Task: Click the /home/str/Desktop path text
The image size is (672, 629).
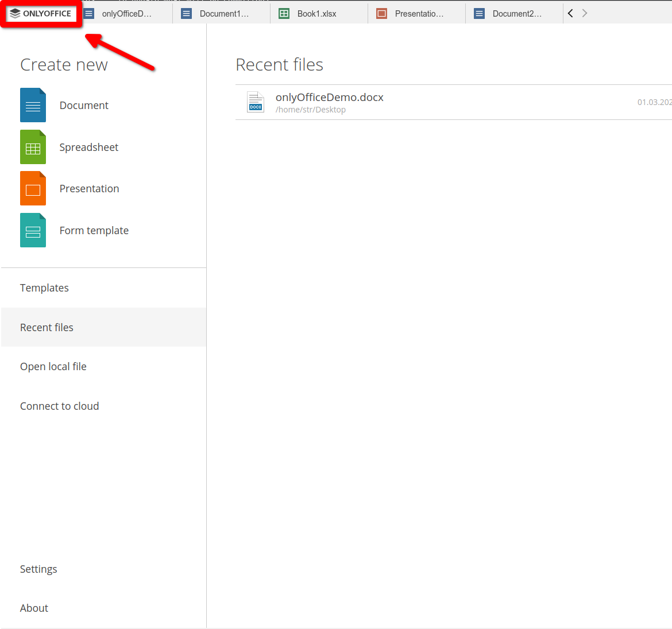Action: [311, 110]
